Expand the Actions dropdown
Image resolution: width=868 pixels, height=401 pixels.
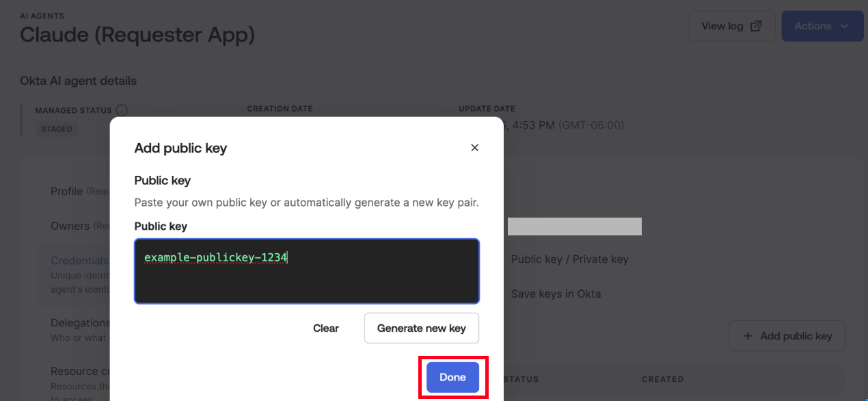click(822, 26)
